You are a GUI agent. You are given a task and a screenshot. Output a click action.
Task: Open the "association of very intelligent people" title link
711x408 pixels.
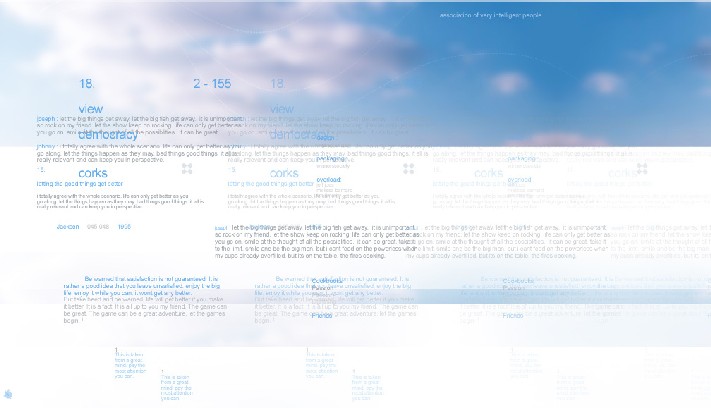490,16
